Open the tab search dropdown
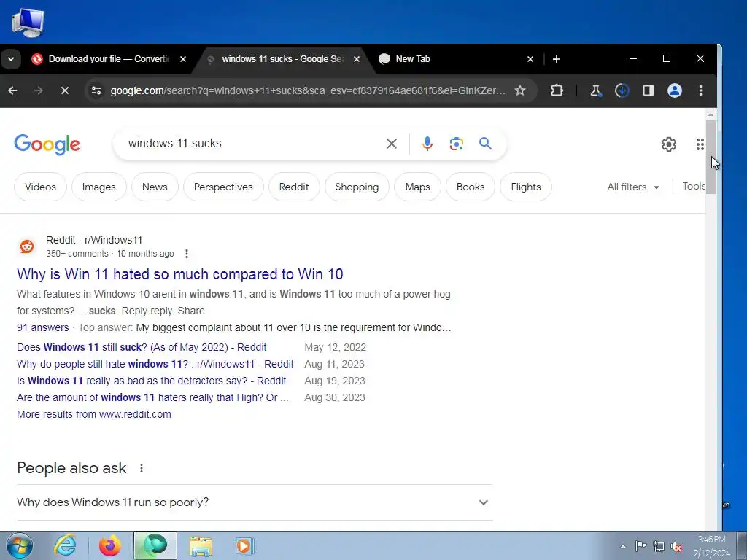The height and width of the screenshot is (560, 747). (x=11, y=59)
